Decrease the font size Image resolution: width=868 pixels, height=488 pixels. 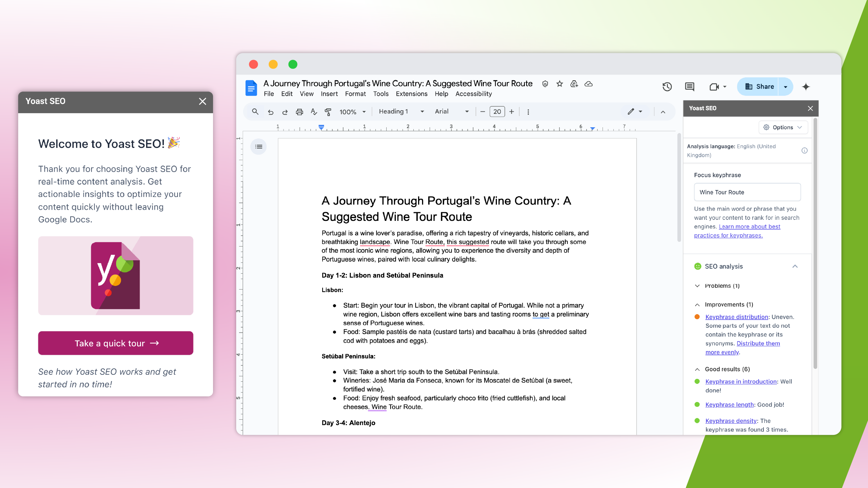tap(482, 112)
